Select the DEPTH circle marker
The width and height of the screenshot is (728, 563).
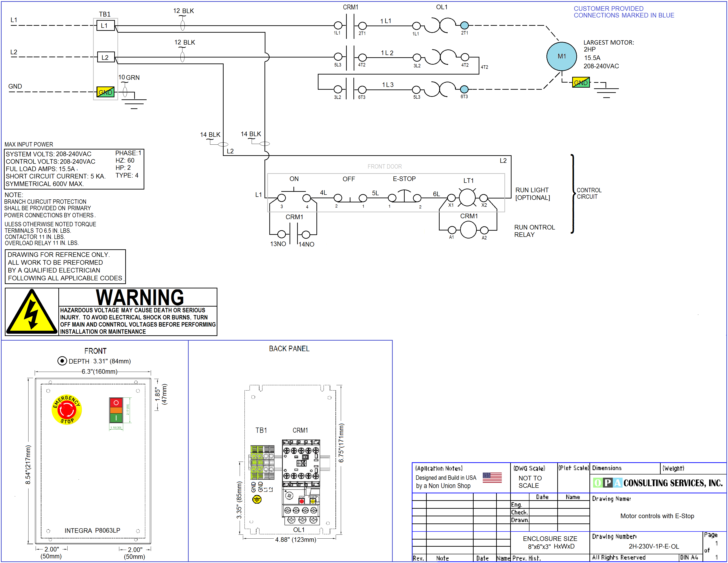pos(62,361)
